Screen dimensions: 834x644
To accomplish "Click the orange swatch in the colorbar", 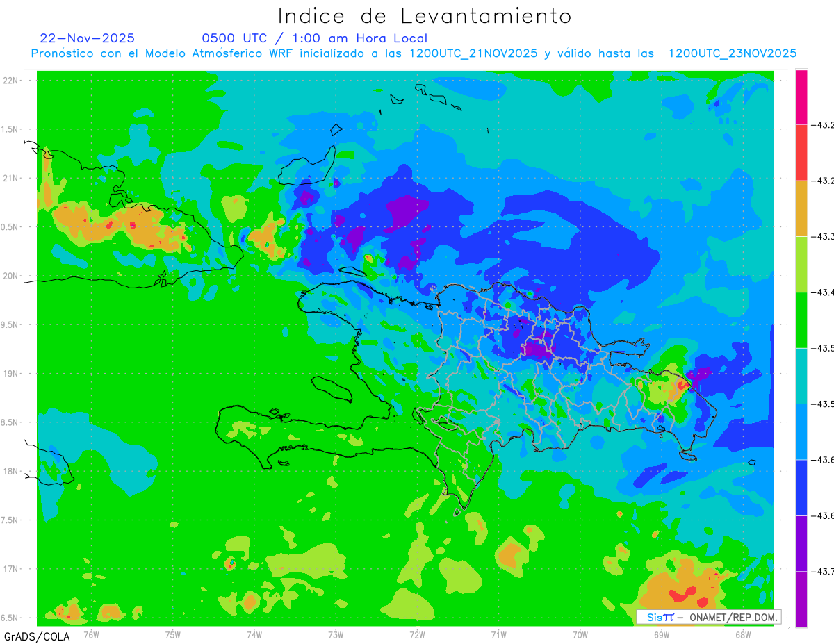I will [x=801, y=208].
